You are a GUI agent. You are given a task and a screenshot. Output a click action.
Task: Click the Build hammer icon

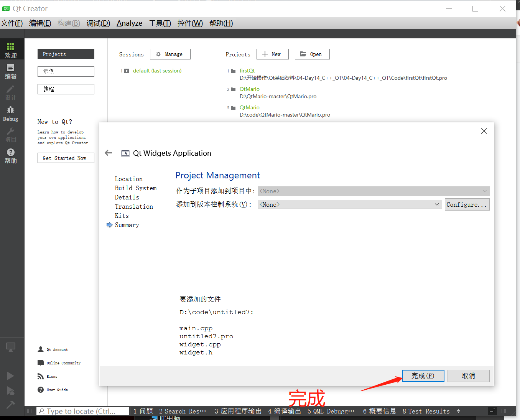tap(10, 404)
